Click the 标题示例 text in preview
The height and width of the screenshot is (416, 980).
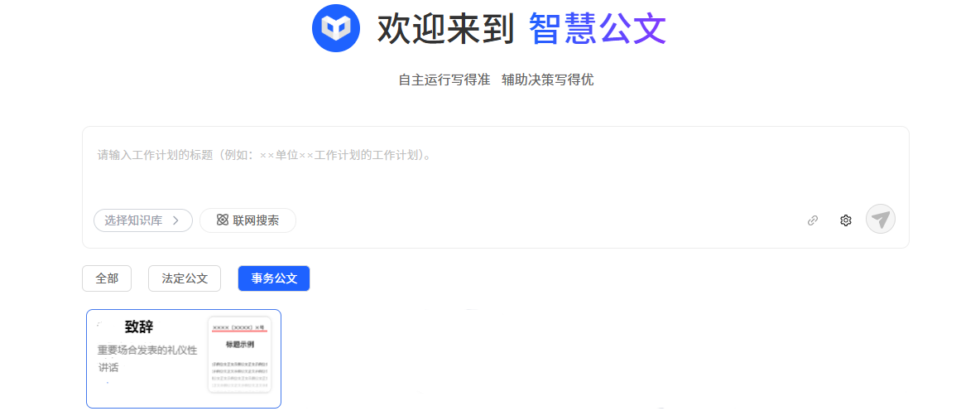click(x=240, y=343)
